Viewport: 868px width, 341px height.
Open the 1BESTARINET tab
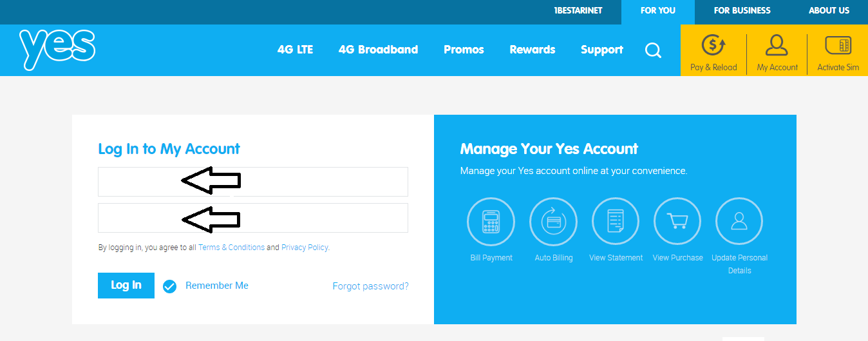(578, 11)
